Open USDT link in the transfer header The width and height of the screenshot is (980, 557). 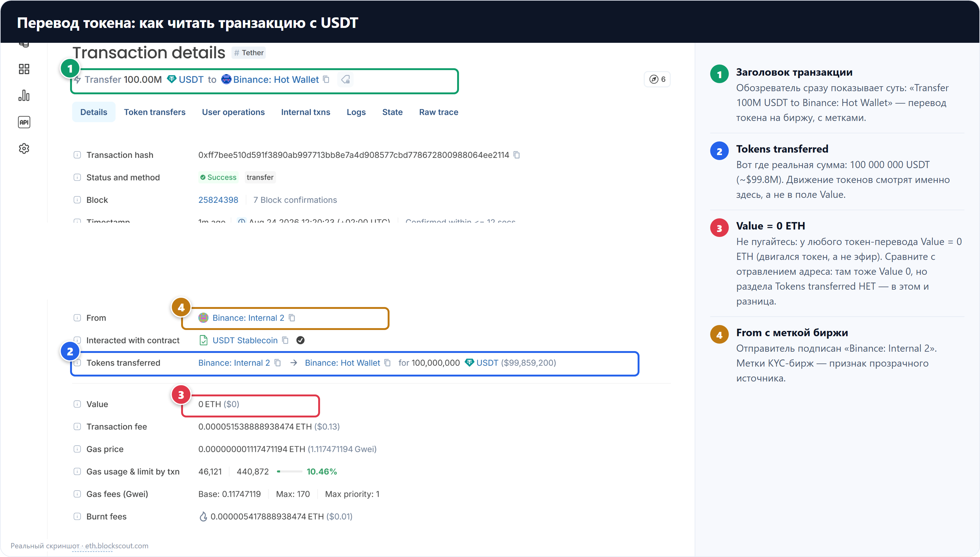191,80
